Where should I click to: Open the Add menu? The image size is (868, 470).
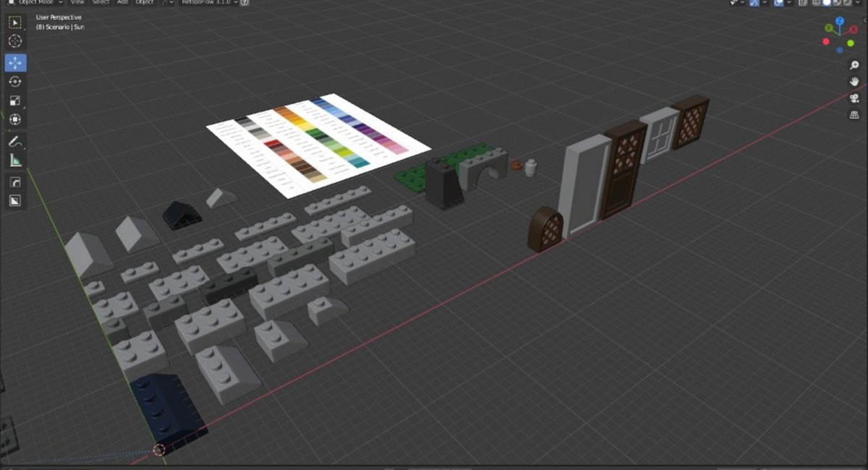123,3
